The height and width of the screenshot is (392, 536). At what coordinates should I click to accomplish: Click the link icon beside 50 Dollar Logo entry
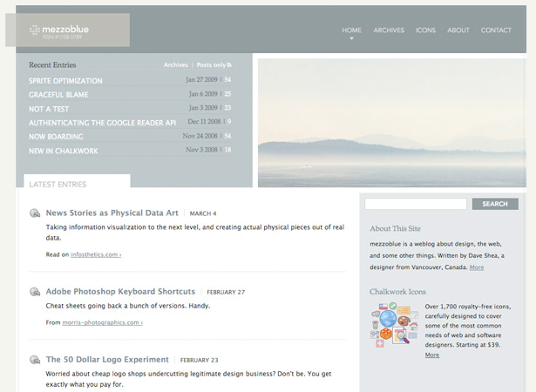pos(35,360)
